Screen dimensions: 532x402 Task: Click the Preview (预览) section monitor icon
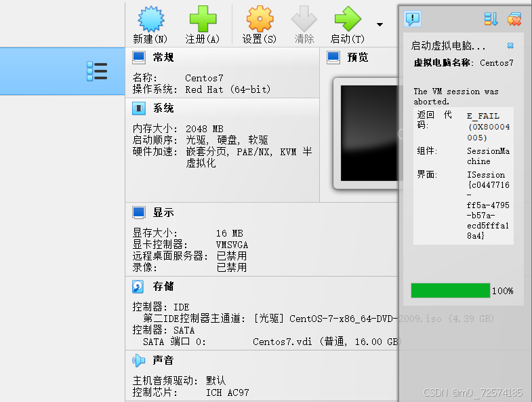pyautogui.click(x=333, y=58)
